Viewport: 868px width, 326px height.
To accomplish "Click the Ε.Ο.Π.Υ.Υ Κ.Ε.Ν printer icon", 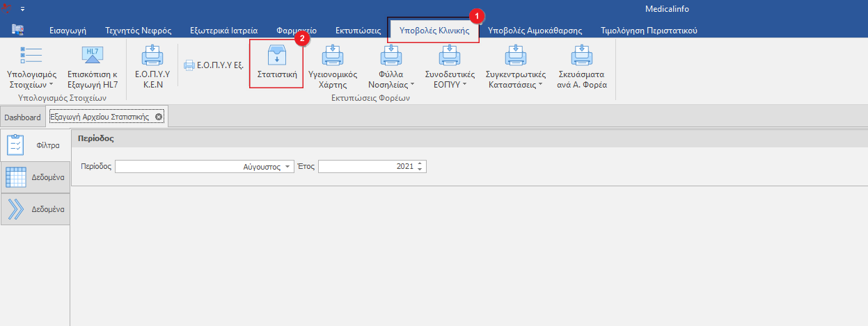I will (152, 57).
